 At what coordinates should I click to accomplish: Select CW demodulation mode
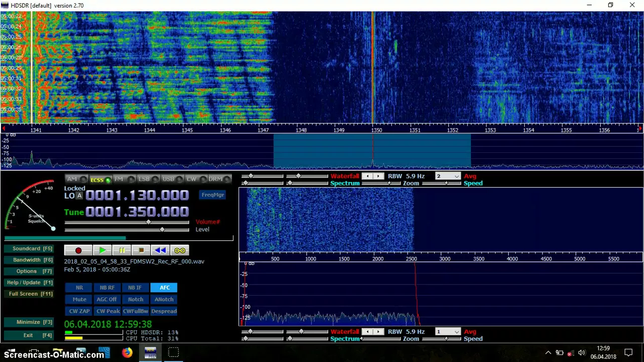click(x=196, y=179)
